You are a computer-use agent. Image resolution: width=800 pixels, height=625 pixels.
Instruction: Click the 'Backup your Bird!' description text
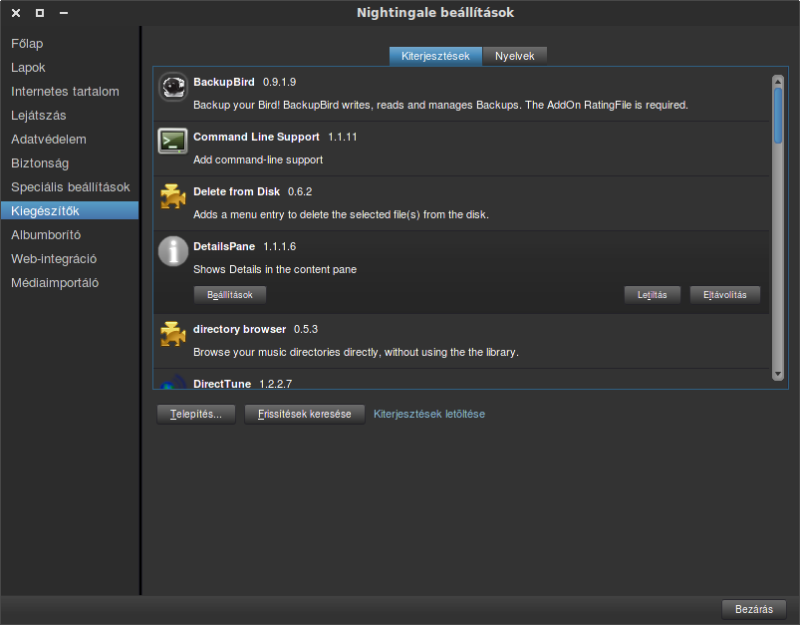point(440,105)
